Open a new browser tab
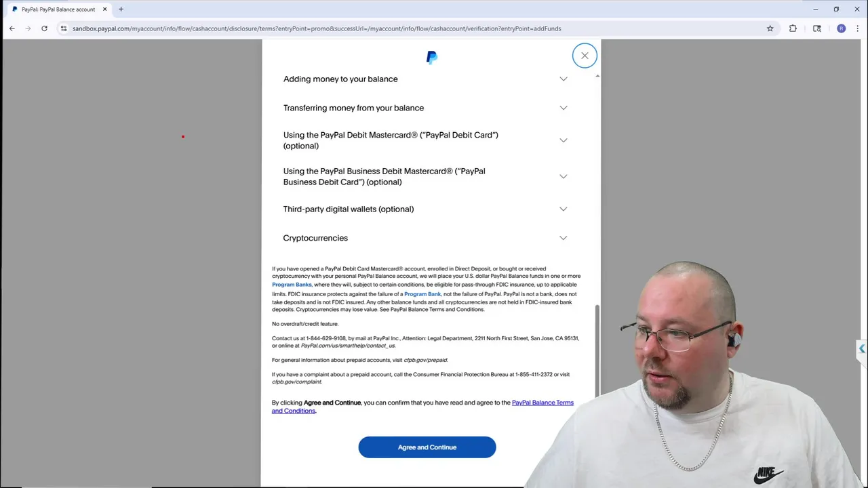 point(121,9)
